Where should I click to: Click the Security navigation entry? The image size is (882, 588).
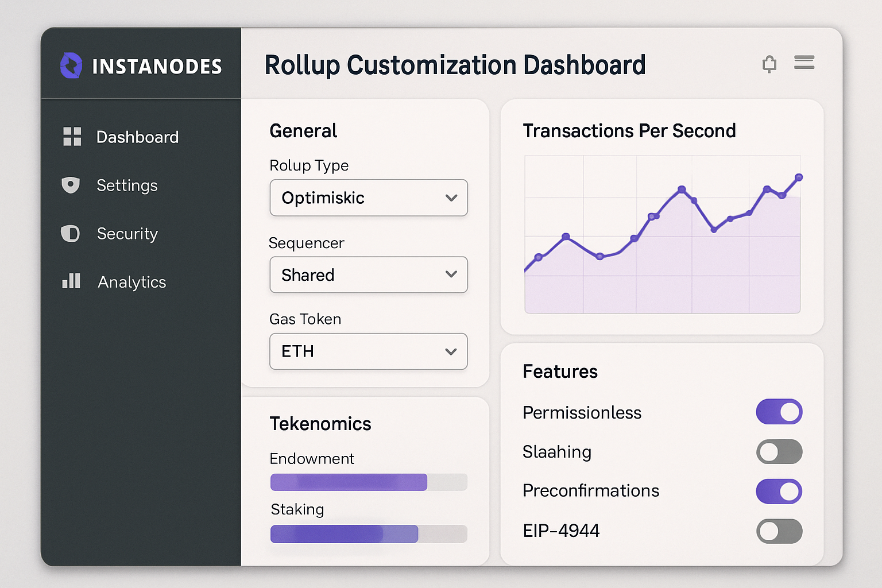[127, 234]
